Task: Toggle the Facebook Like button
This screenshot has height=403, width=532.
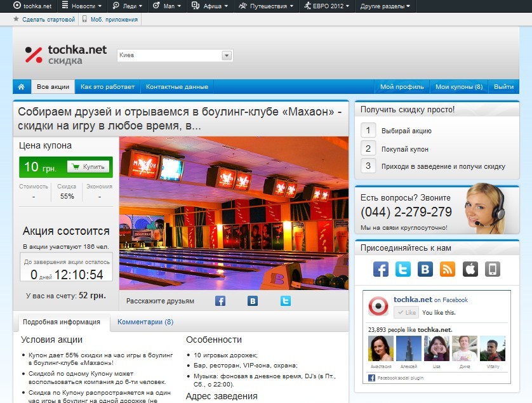Action: tap(406, 312)
